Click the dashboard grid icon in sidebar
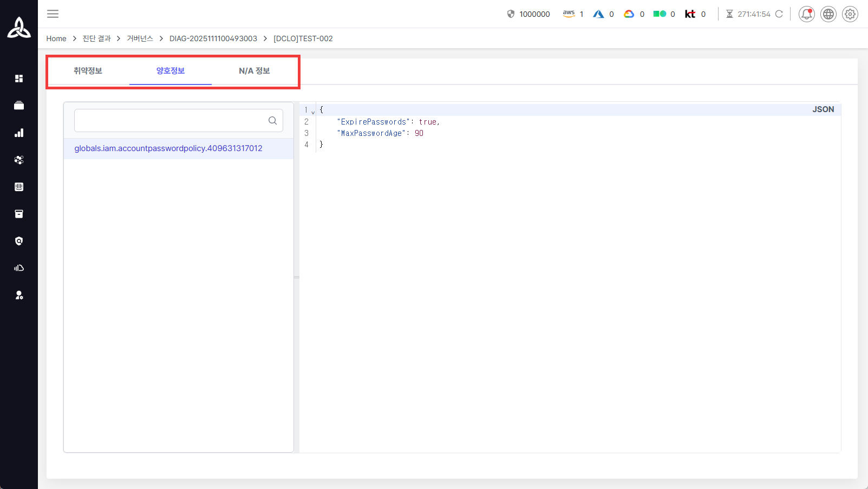Screen dimensions: 868x489 click(19, 79)
